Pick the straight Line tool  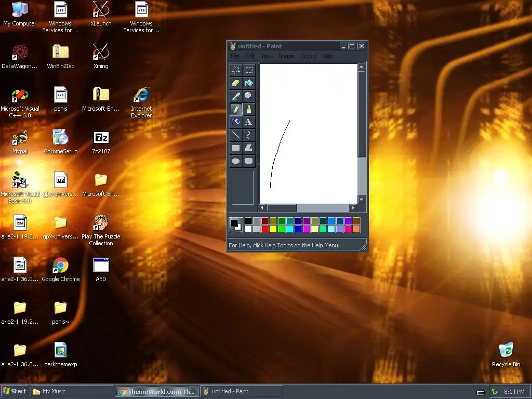coord(235,135)
